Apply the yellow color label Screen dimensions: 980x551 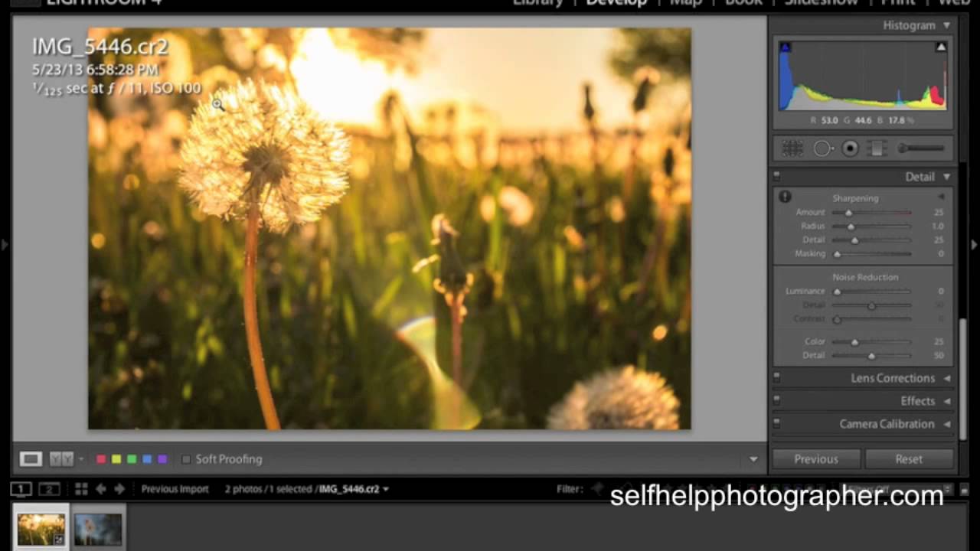click(x=116, y=459)
